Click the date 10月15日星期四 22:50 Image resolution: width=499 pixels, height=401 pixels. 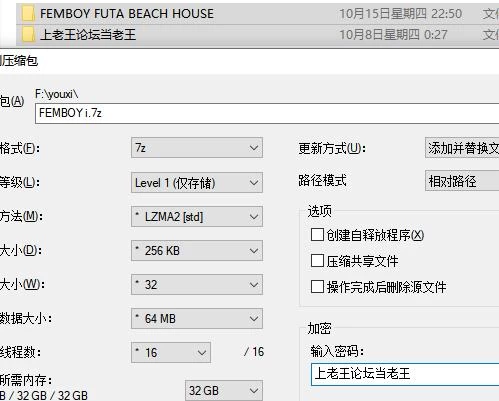[x=401, y=14]
